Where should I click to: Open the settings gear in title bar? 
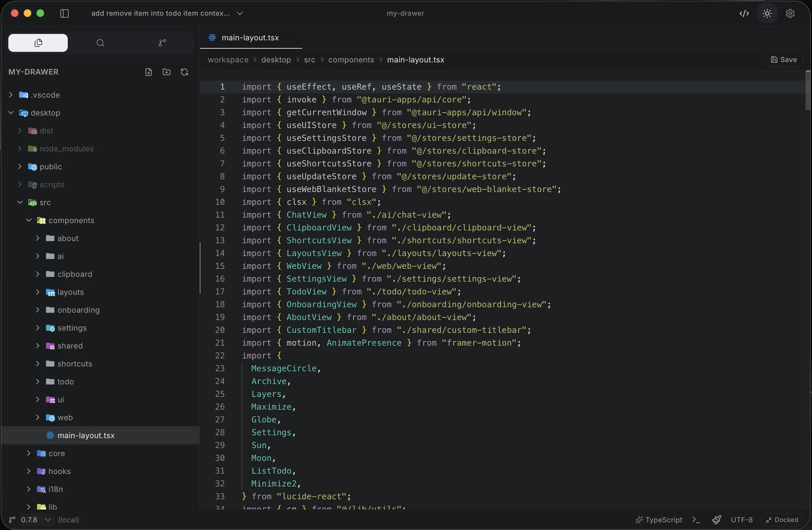click(x=790, y=13)
